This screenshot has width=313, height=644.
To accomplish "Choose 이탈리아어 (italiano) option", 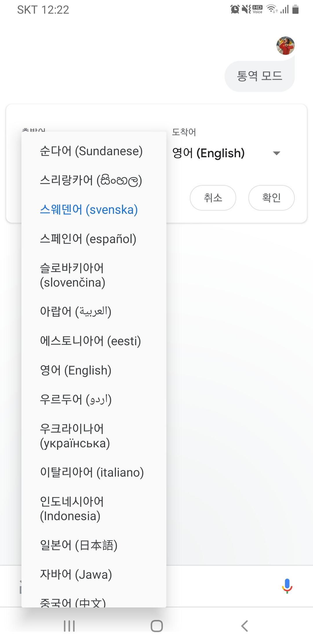I will [94, 472].
